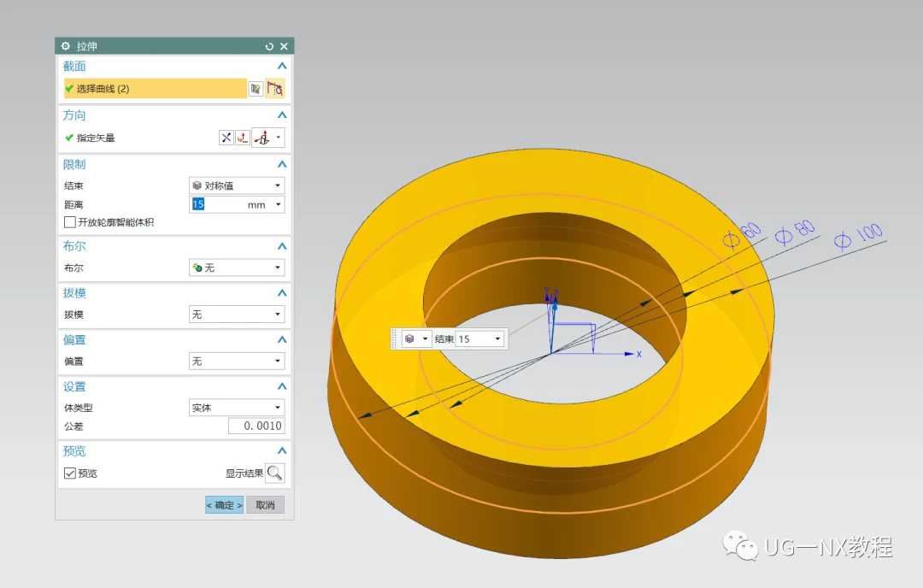Click the Ø 60 dimension label
The image size is (923, 588).
click(742, 235)
